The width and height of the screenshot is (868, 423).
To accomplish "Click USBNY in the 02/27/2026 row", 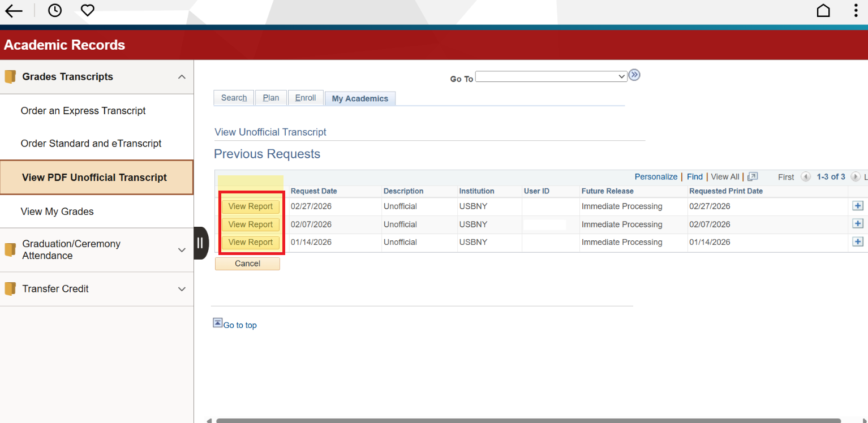I will pos(473,206).
